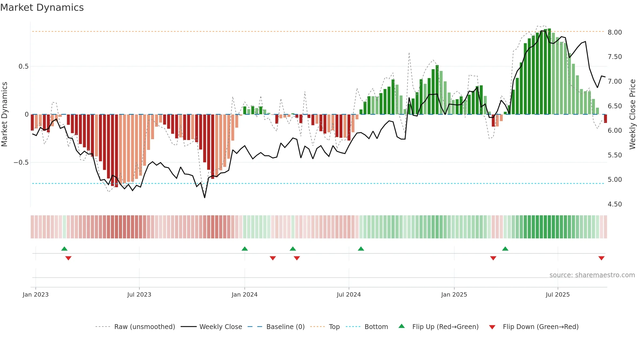Screen dimensions: 644x362
Task: Click the Jan 2023 axis label
Action: click(x=36, y=294)
